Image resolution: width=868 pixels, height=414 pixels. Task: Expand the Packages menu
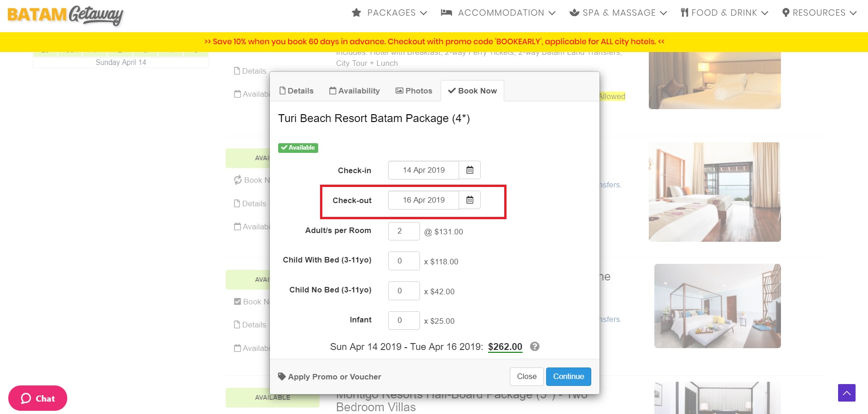tap(389, 13)
